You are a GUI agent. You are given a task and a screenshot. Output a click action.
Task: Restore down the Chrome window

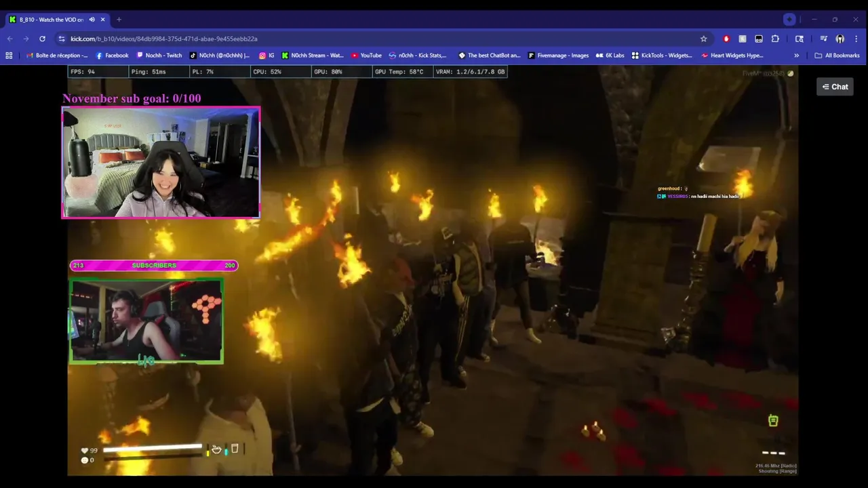click(835, 20)
